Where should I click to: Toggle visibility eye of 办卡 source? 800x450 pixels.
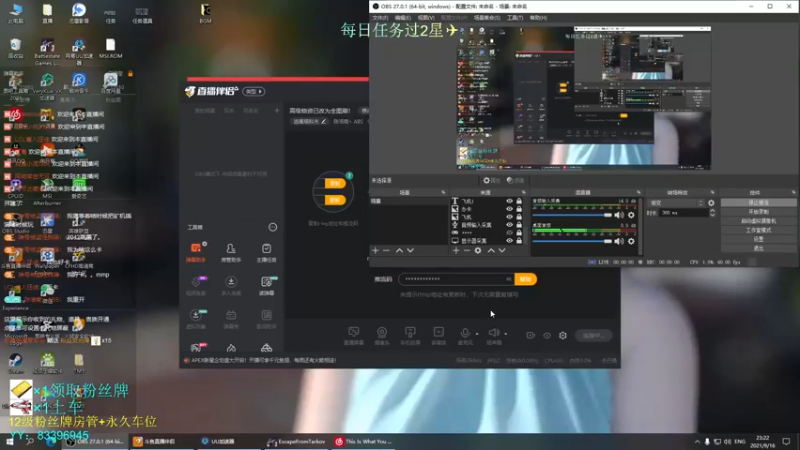(509, 209)
